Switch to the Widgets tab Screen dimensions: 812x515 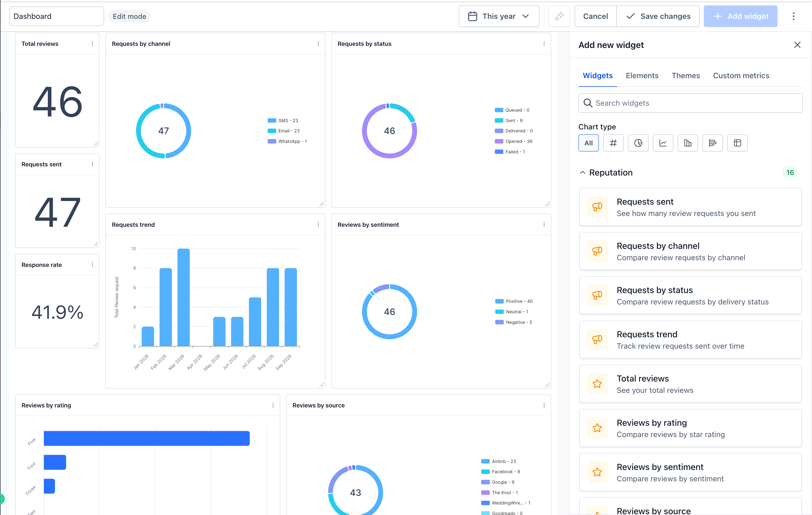(598, 75)
